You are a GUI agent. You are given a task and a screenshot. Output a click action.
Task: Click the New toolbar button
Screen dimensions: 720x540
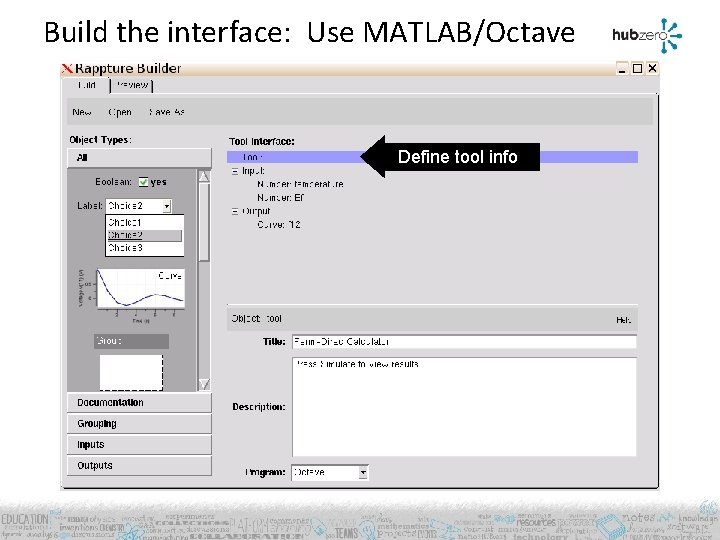[x=82, y=112]
